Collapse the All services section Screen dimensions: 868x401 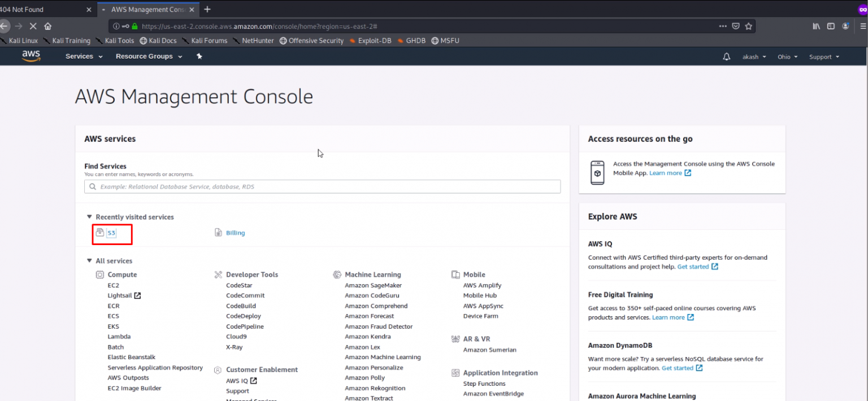(89, 260)
